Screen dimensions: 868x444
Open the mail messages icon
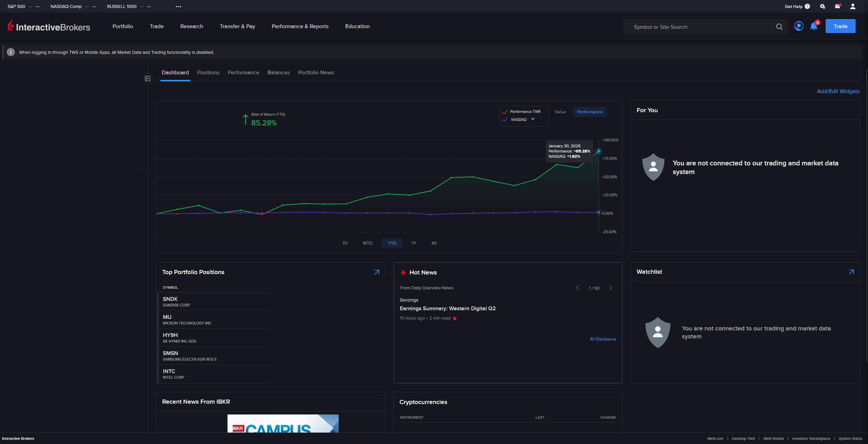click(x=837, y=6)
